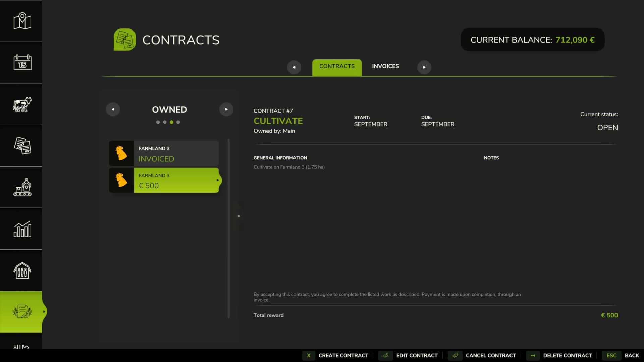The width and height of the screenshot is (644, 362).
Task: Go to previous tab with left arrow
Action: pyautogui.click(x=294, y=67)
